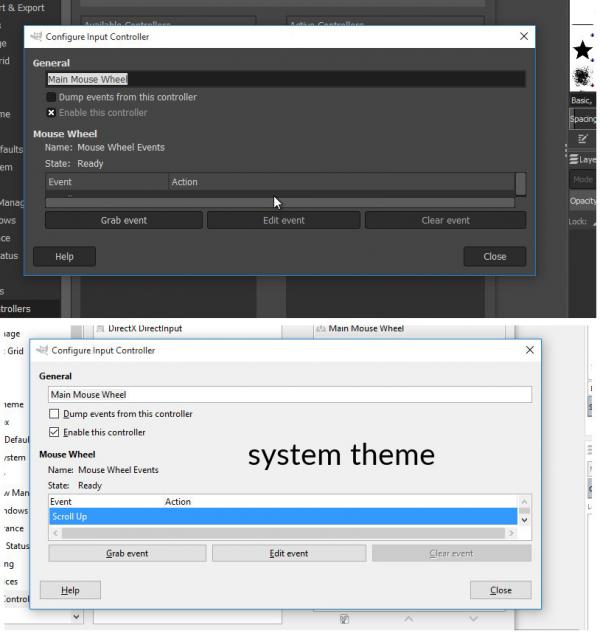Click the dark theme Grab event button
The image size is (600, 642).
click(x=124, y=220)
